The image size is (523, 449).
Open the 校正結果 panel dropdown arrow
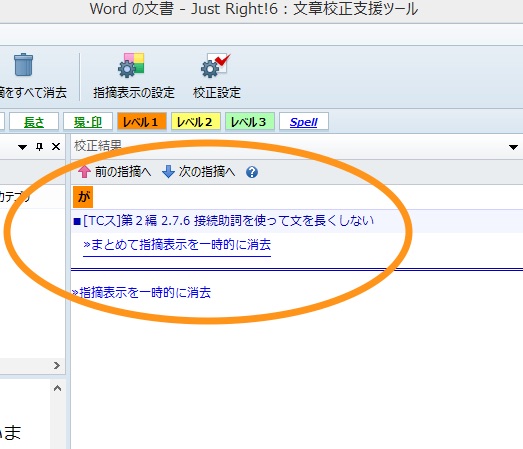point(513,147)
